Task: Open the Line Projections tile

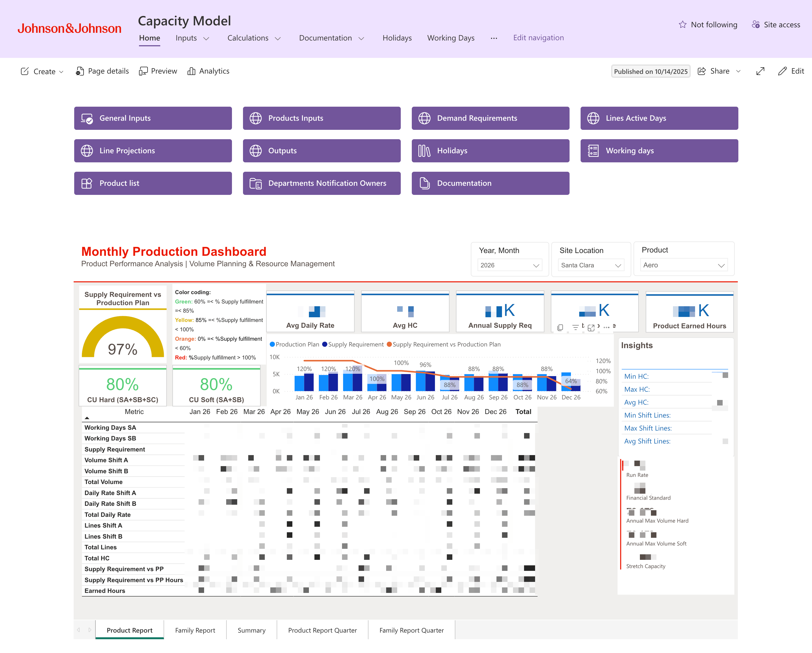Action: point(153,151)
